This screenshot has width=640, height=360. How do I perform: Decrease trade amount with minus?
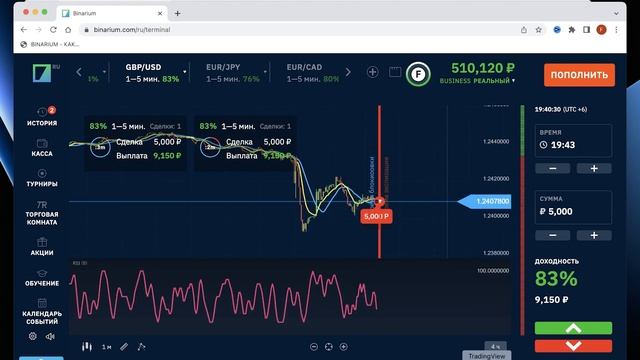click(553, 235)
